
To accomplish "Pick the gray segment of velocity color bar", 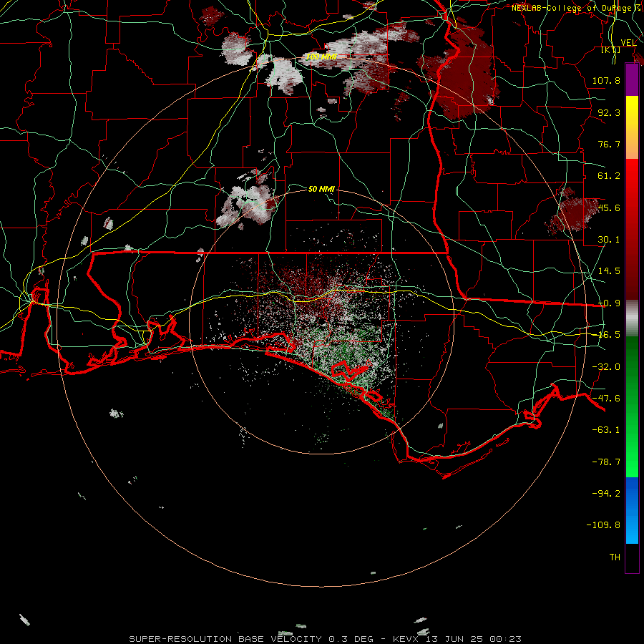I will click(632, 318).
